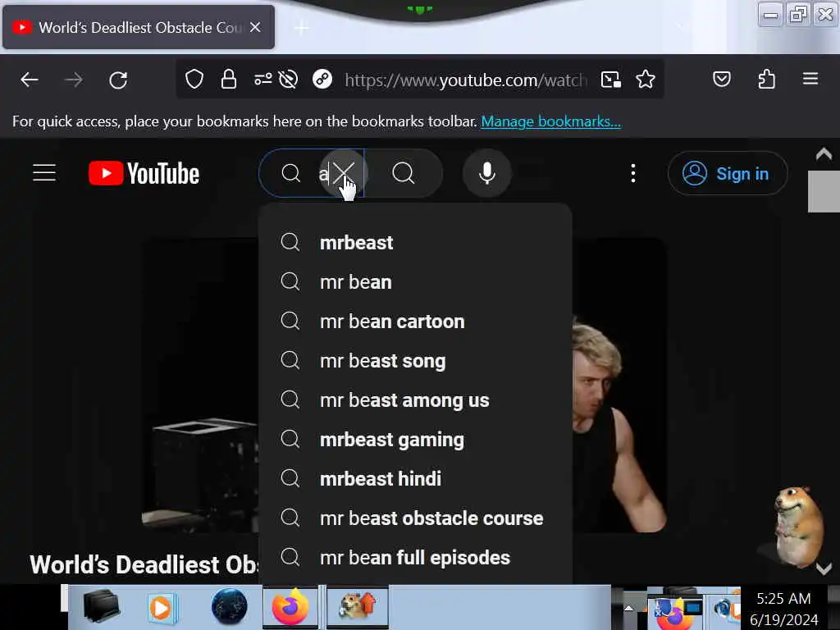
Task: Close the World's Deadliest Obstacle Course tab
Action: coord(255,27)
